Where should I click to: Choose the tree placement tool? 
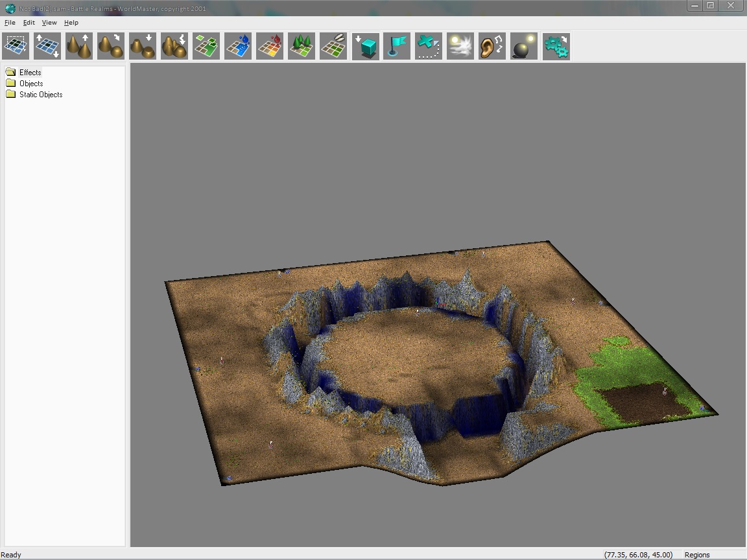[x=302, y=46]
